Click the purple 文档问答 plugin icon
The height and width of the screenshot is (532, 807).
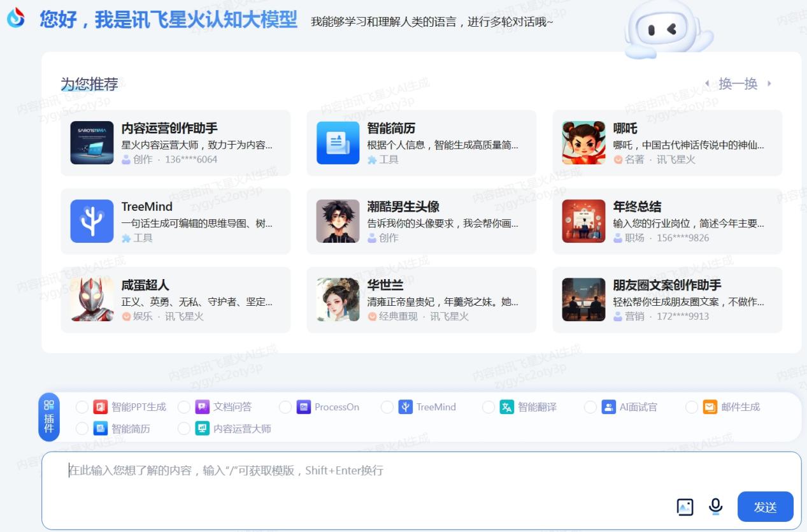[x=202, y=407]
